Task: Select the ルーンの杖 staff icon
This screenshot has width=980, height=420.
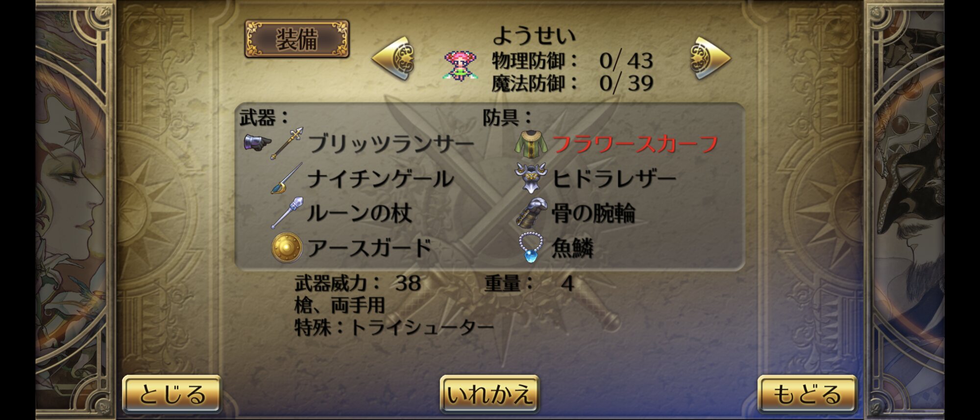Action: coord(287,213)
